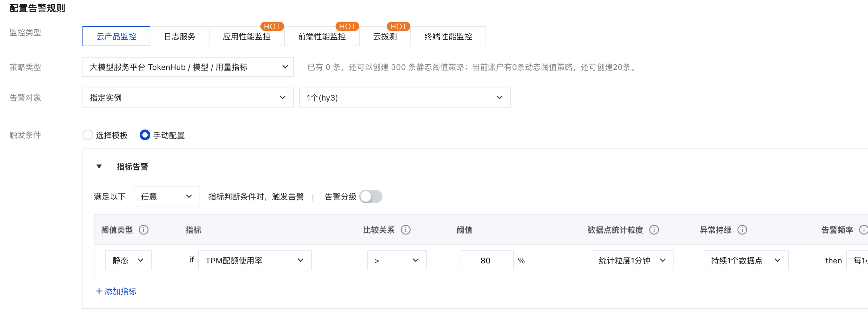Click the HOT badge on 应用性能监控

[x=272, y=26]
